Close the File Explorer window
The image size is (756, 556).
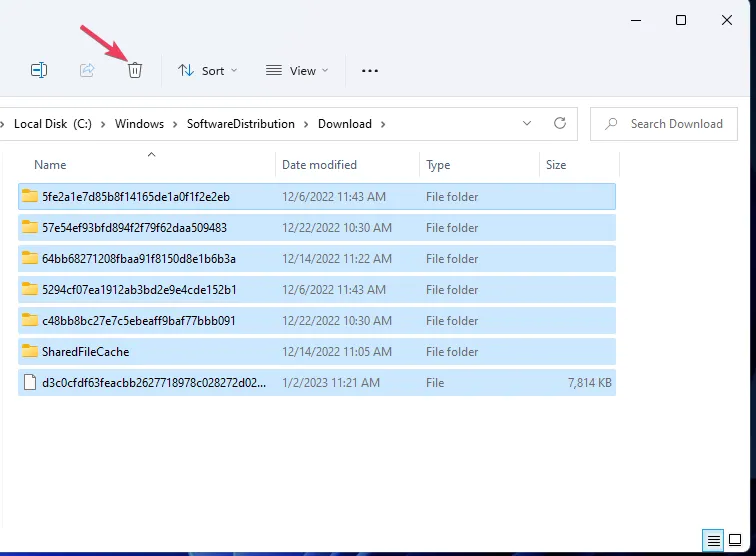[x=727, y=20]
